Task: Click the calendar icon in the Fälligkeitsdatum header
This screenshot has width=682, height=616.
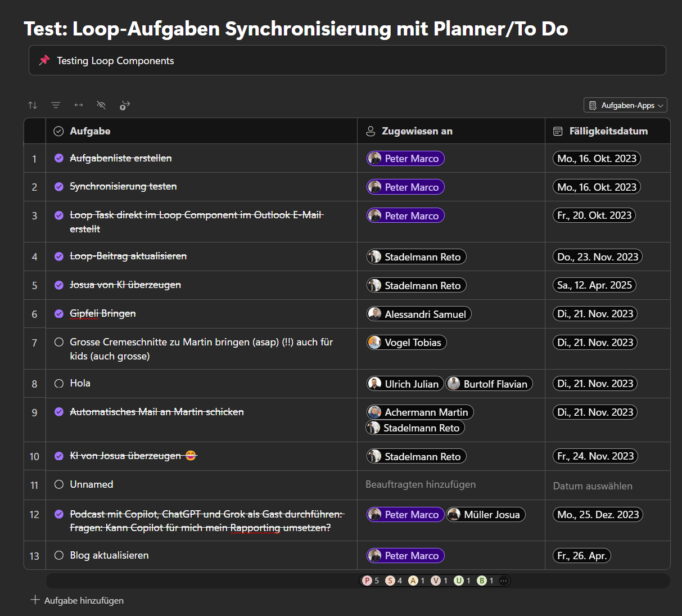Action: [x=558, y=131]
